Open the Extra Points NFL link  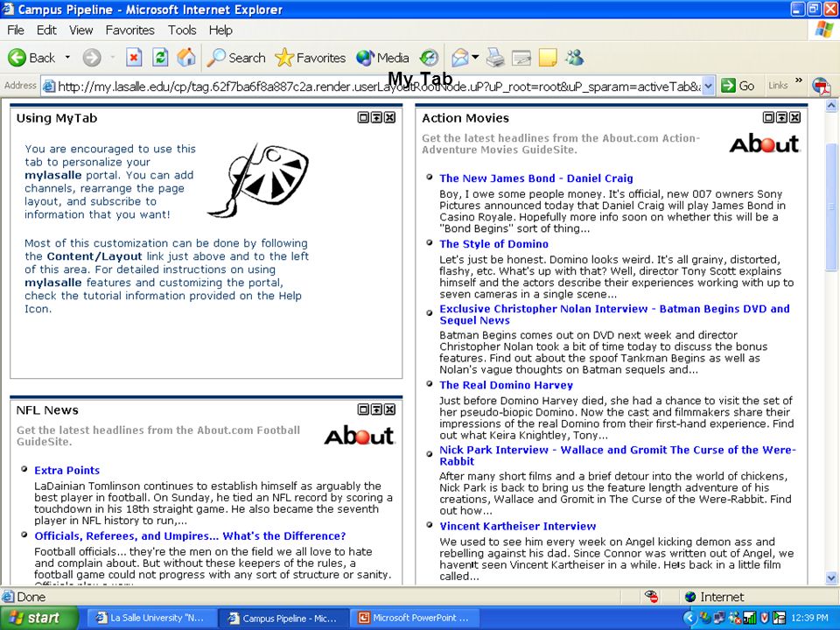[67, 471]
